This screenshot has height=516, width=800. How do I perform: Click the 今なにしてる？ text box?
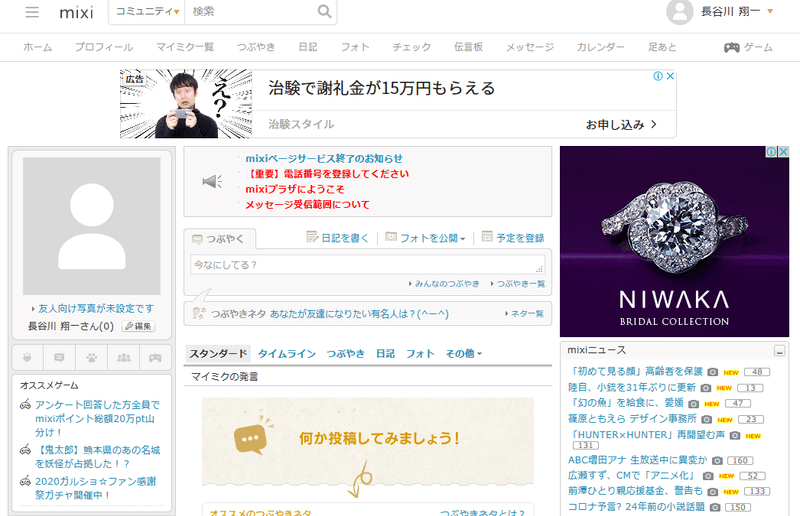point(367,265)
